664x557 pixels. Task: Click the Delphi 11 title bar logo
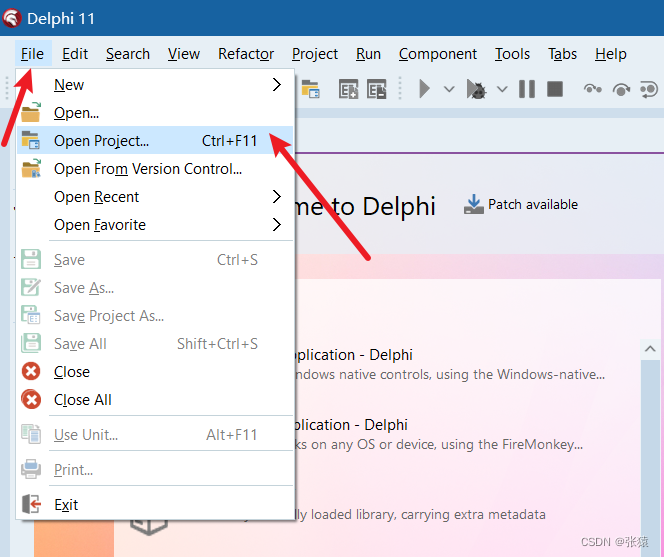point(11,18)
